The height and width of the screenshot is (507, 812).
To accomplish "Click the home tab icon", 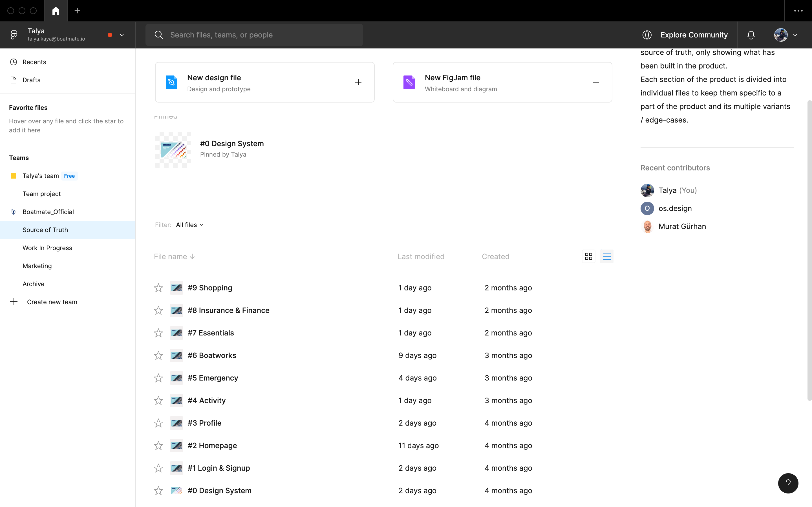I will pos(56,11).
